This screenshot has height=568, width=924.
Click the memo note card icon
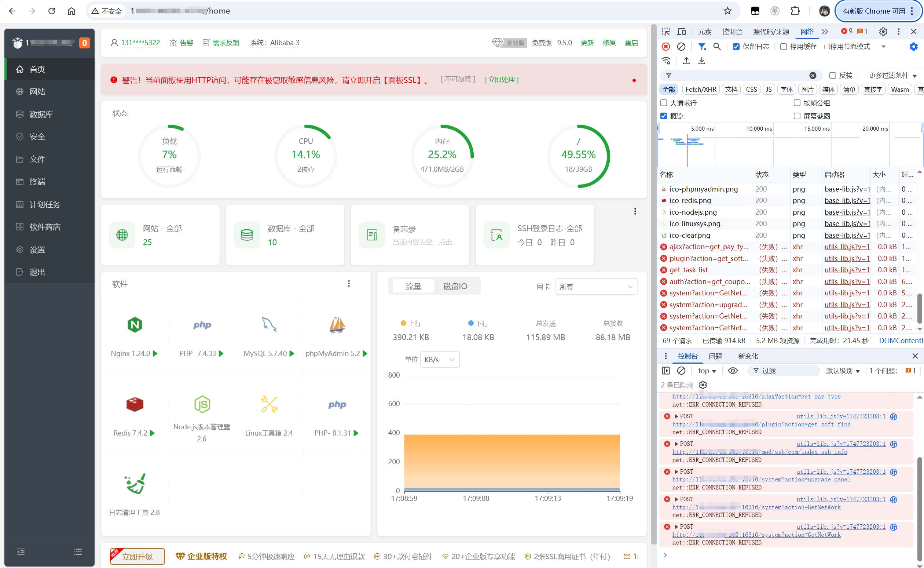click(x=371, y=235)
